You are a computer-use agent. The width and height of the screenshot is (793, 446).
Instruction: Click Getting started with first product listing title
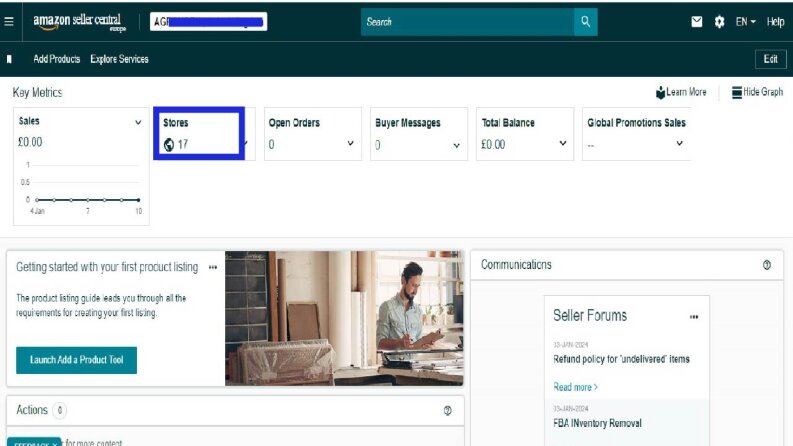[x=107, y=267]
